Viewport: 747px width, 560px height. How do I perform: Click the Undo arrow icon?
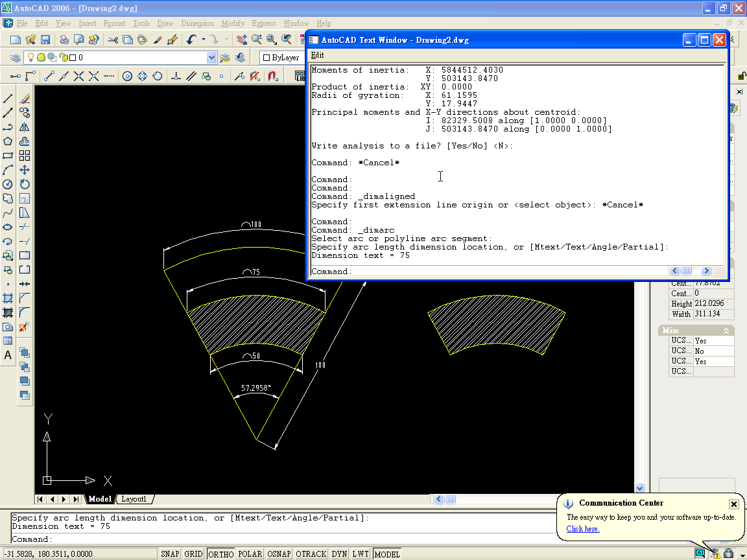191,40
